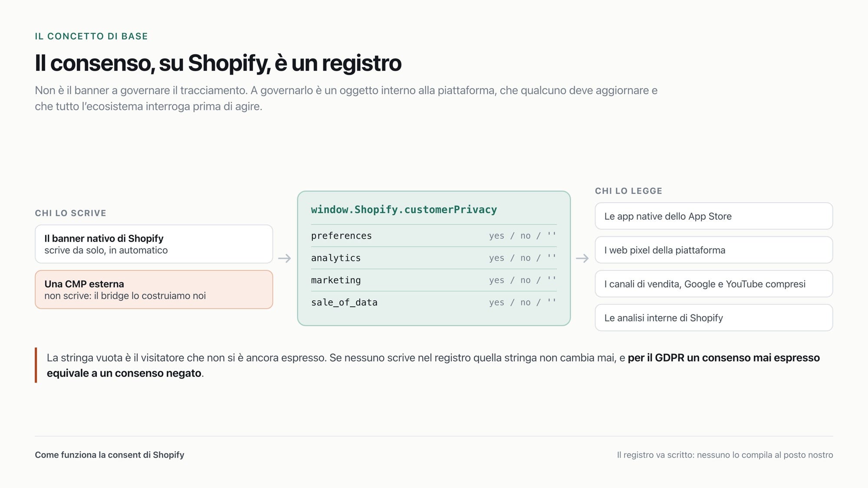This screenshot has width=868, height=488.
Task: Select the "Le app native dello App Store" card
Action: coord(714,216)
